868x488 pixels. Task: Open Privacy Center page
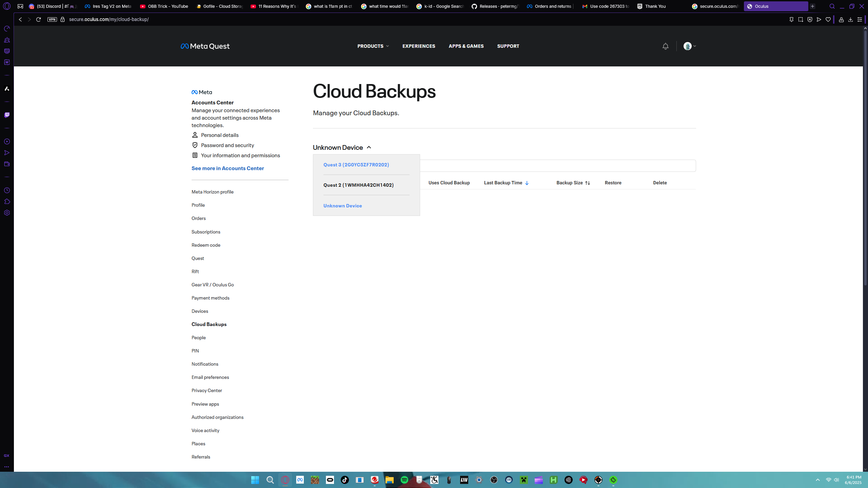[x=206, y=390]
